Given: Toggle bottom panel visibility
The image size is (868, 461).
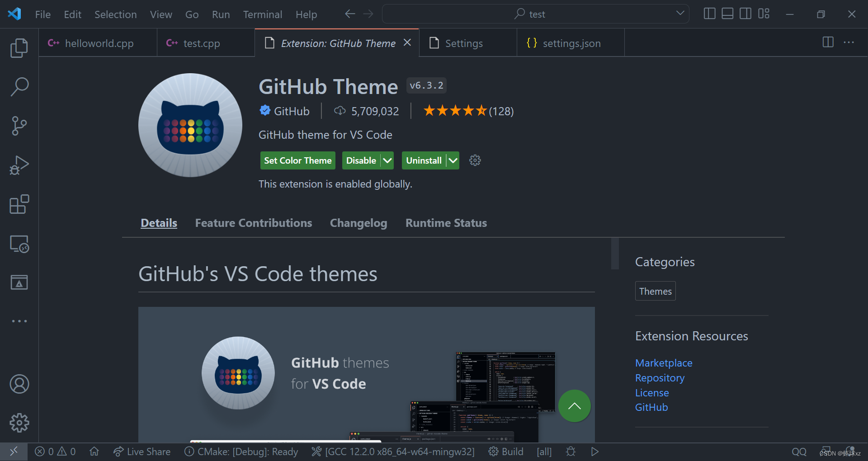Looking at the screenshot, I should (727, 14).
